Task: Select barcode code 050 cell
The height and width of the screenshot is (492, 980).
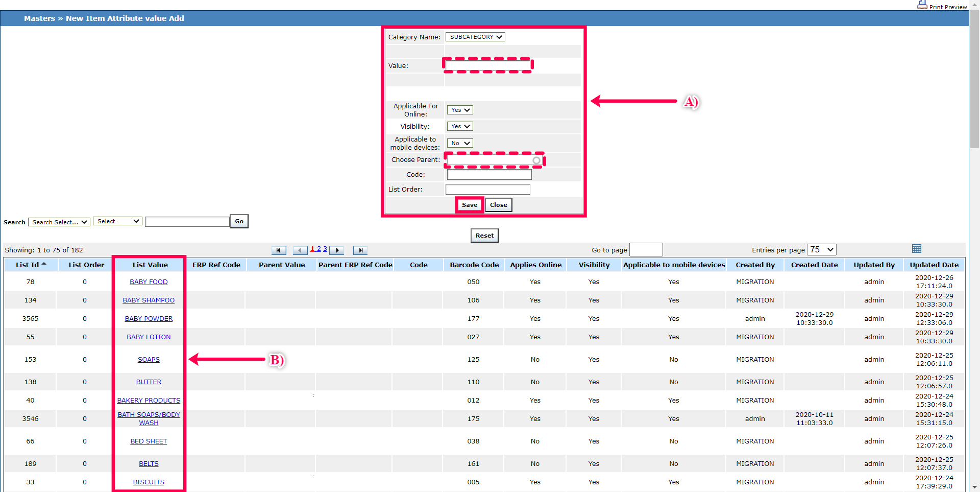Action: [x=473, y=282]
